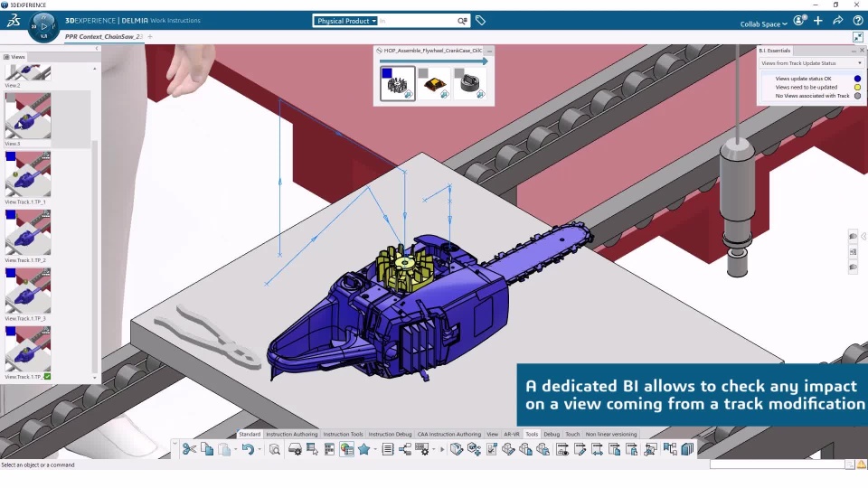Click the yellow Views need to be updated swatch
The width and height of the screenshot is (868, 488).
857,87
